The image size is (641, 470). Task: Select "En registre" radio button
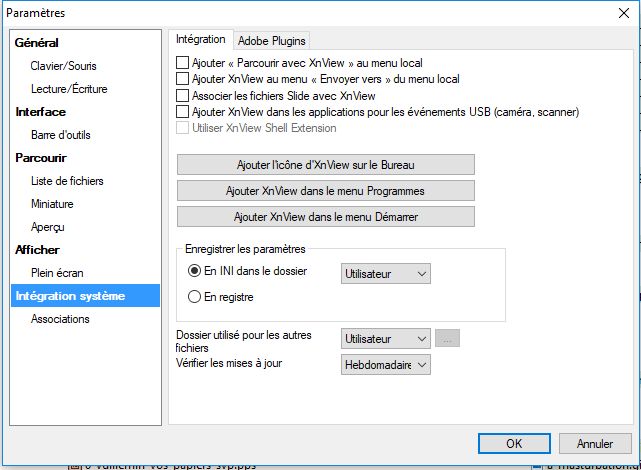pyautogui.click(x=195, y=297)
